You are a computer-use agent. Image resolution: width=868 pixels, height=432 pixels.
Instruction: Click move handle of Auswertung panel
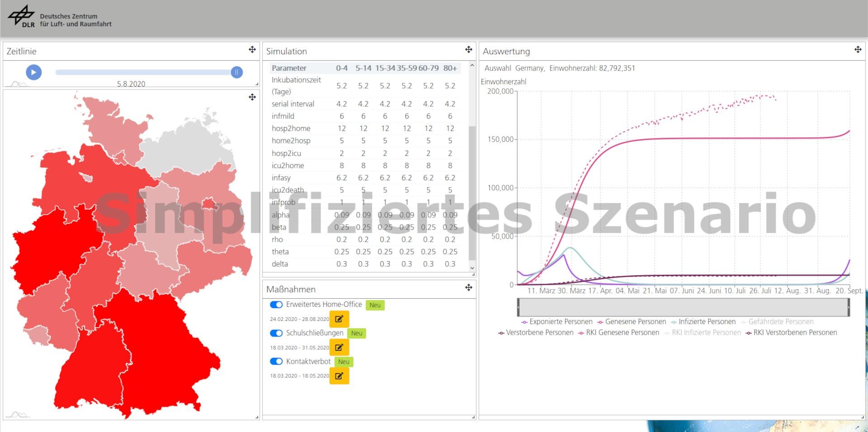click(x=858, y=50)
